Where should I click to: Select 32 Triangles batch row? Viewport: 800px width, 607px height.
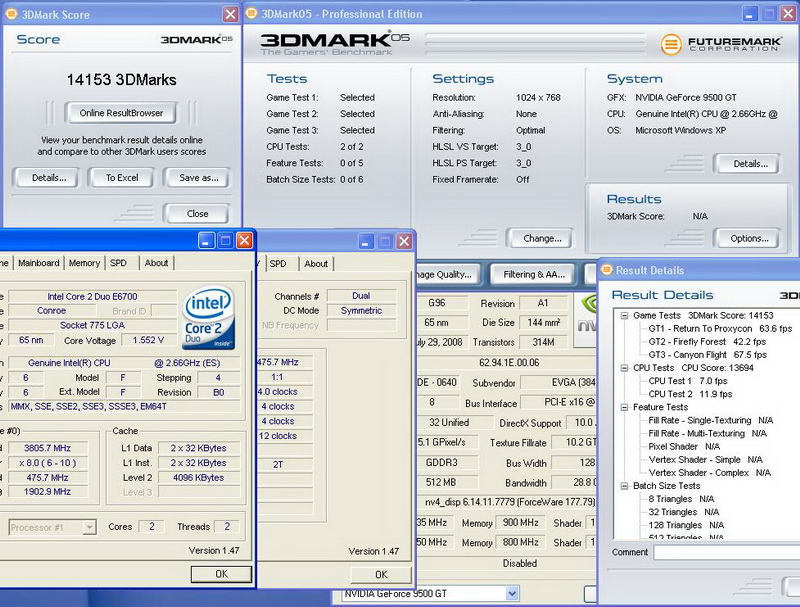point(683,512)
